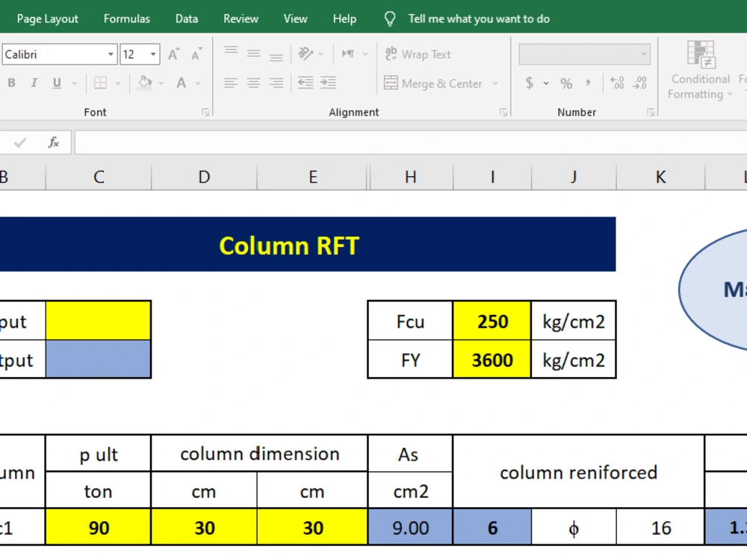Viewport: 747px width, 560px height.
Task: Select the column reniforced header cell
Action: tap(578, 472)
